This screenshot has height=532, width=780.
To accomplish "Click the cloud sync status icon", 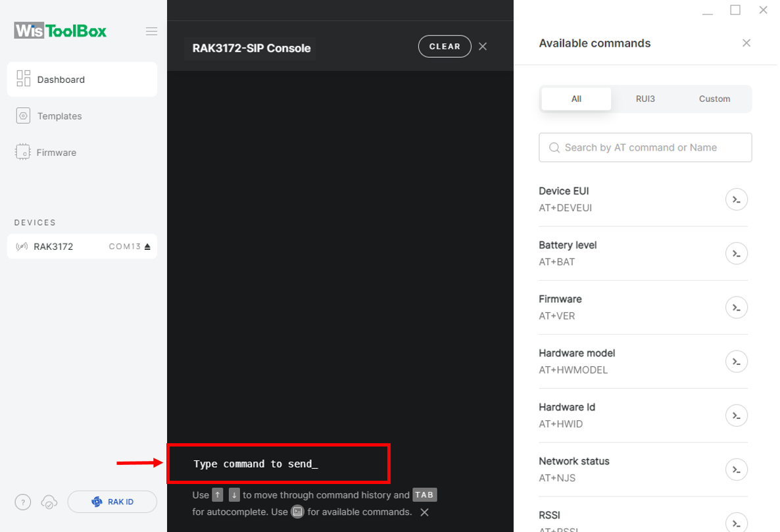I will (49, 502).
